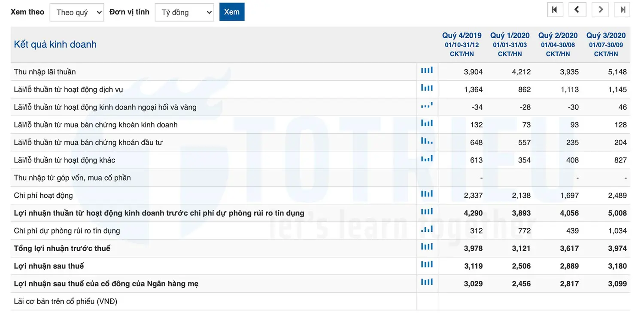This screenshot has width=644, height=313.
Task: Show chart for kinh doanh ngoại hối và vàng
Action: (427, 105)
